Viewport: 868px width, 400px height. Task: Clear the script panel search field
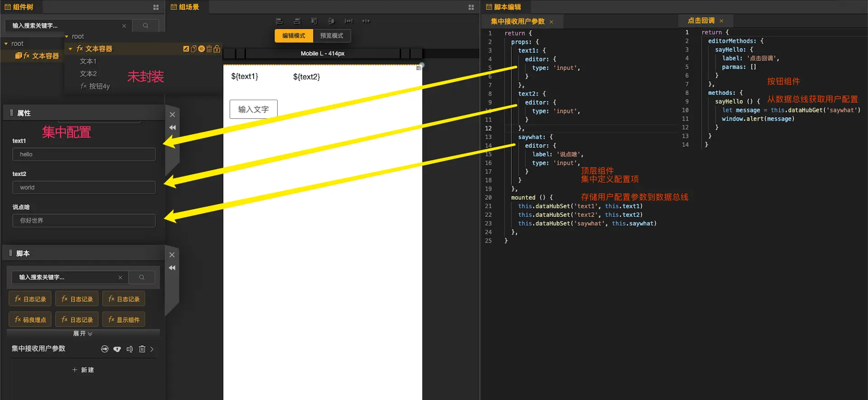click(120, 278)
